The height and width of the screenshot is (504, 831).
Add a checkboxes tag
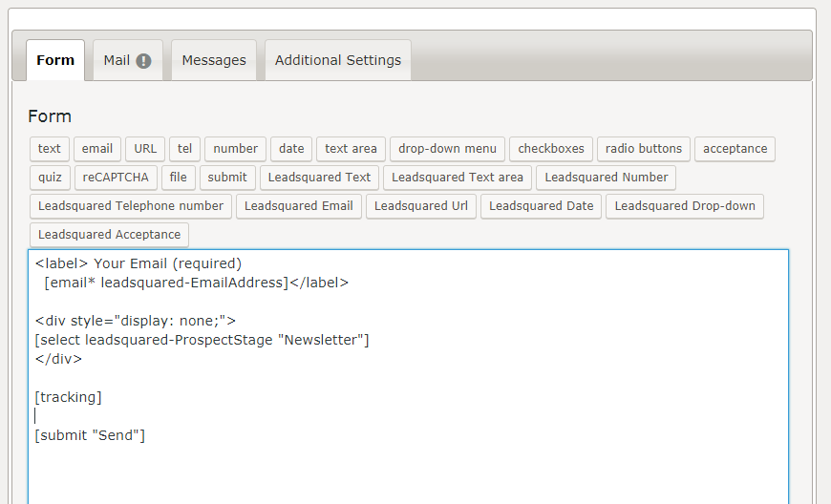[551, 149]
